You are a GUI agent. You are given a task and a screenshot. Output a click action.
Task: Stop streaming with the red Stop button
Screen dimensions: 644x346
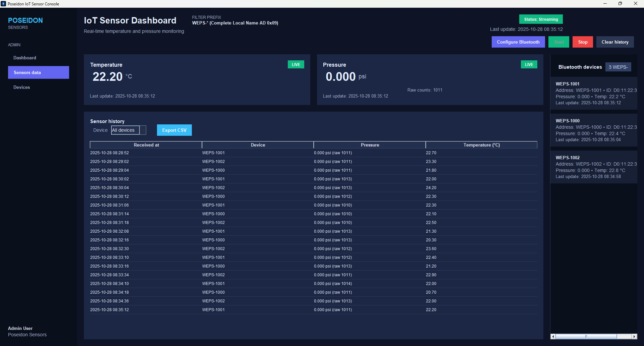(583, 42)
